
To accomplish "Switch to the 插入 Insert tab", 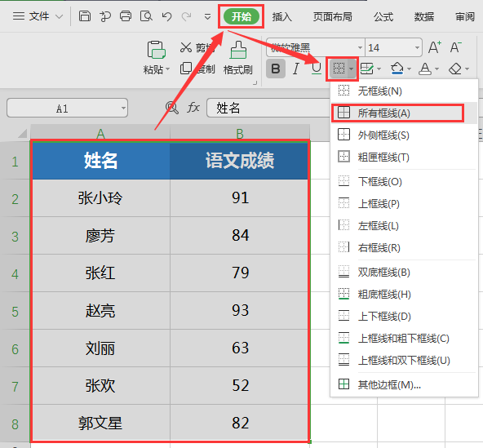I will (x=281, y=16).
